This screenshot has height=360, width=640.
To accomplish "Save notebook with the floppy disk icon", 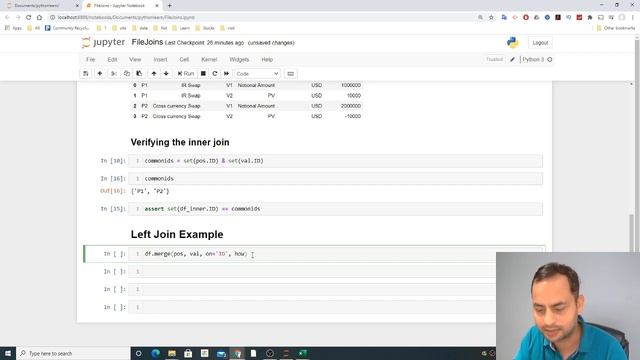I will point(86,73).
